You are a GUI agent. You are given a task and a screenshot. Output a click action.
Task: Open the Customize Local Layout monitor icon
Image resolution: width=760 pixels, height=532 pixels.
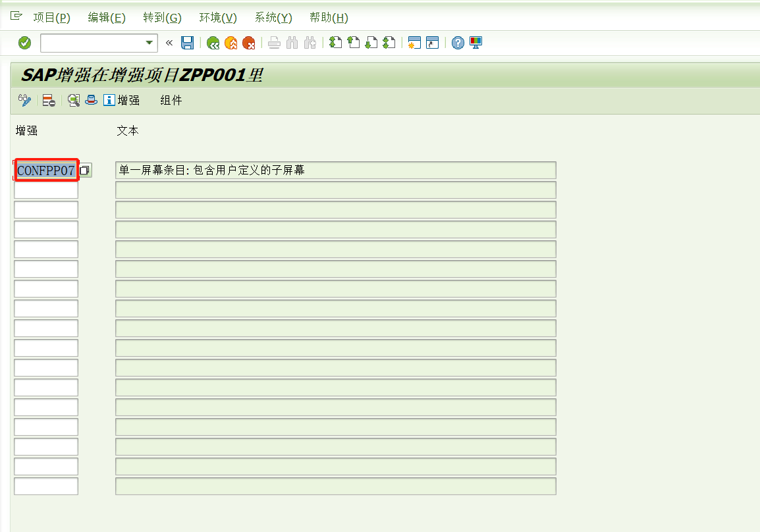(x=476, y=43)
